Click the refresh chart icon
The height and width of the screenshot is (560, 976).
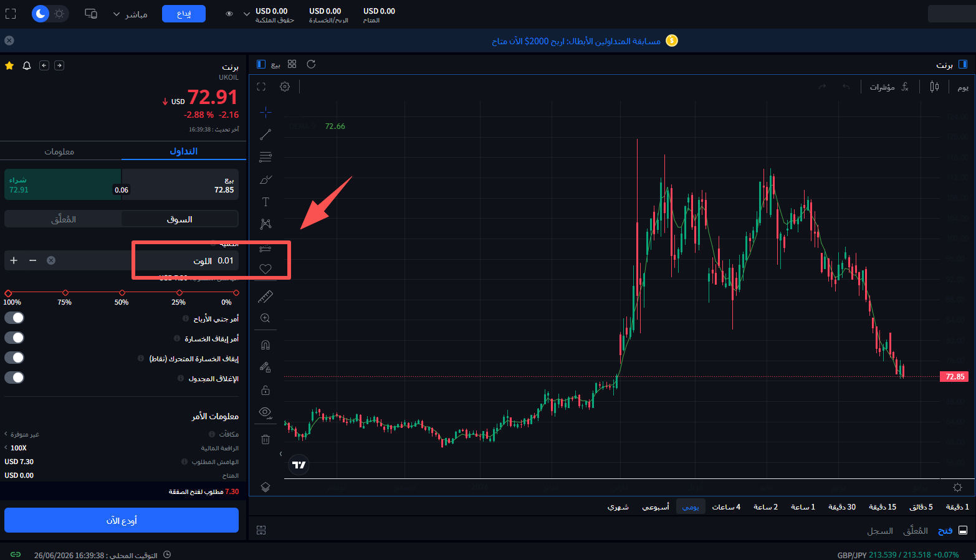pyautogui.click(x=311, y=64)
